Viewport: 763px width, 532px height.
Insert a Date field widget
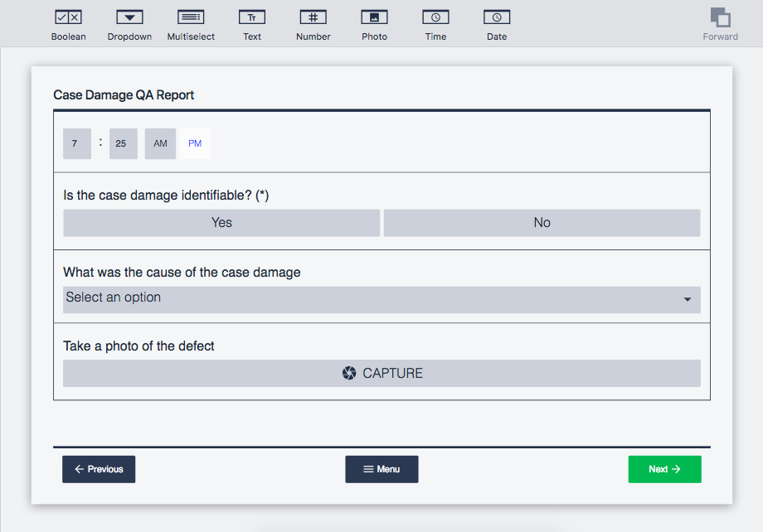497,17
